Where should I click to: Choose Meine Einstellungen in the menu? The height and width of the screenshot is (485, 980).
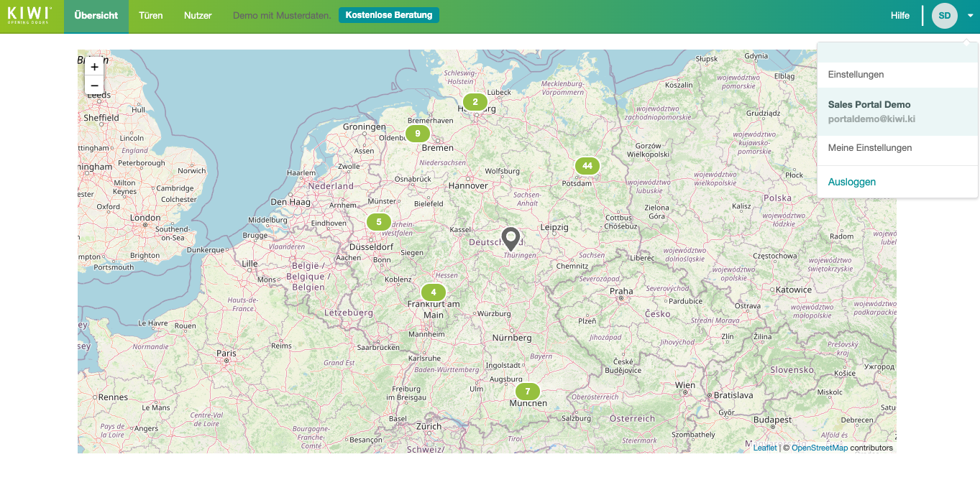(x=869, y=148)
